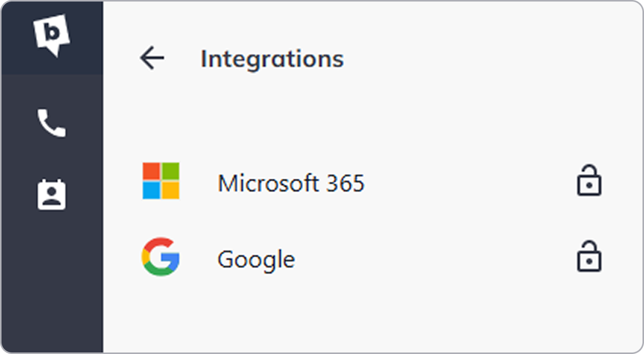Switch to the contacts tab in sidebar
The width and height of the screenshot is (644, 354).
click(52, 194)
